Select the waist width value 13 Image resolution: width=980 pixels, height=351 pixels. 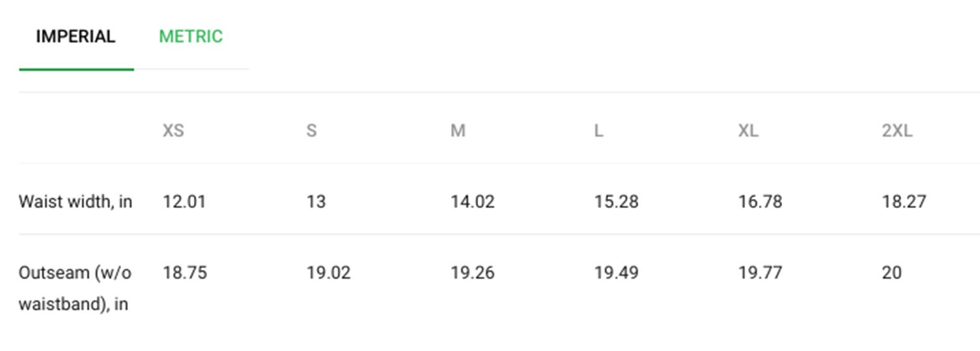tap(316, 202)
